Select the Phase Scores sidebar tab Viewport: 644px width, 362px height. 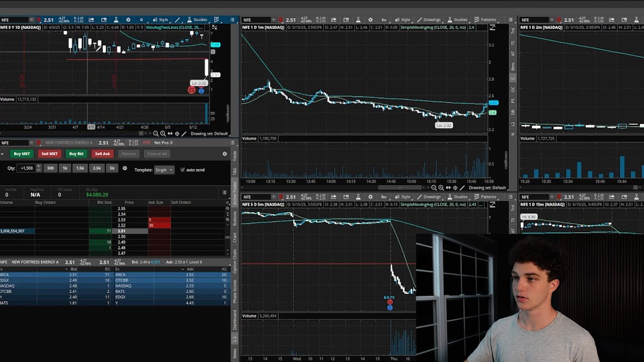click(234, 291)
